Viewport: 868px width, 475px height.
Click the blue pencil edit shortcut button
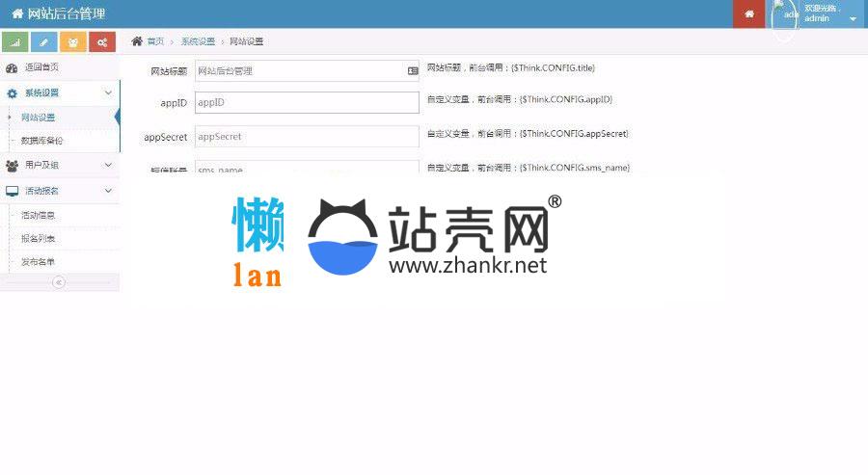click(44, 42)
